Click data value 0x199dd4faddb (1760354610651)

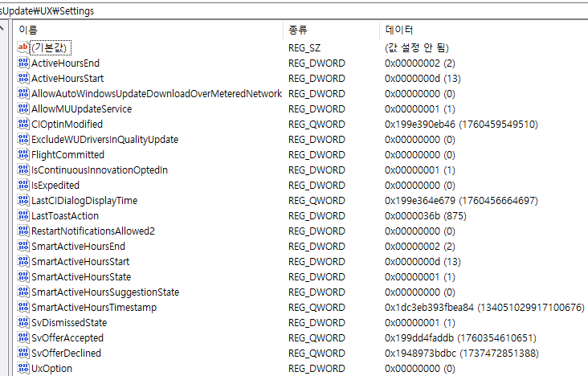pos(460,337)
